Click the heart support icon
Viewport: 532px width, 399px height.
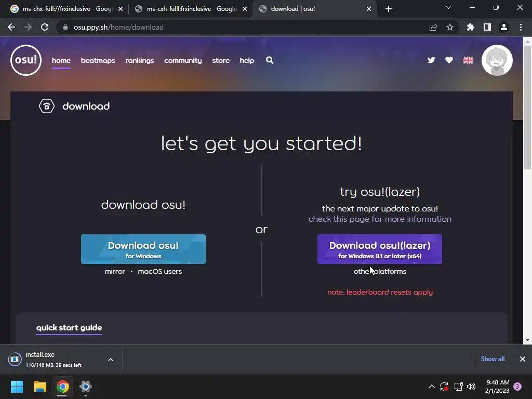(x=449, y=60)
